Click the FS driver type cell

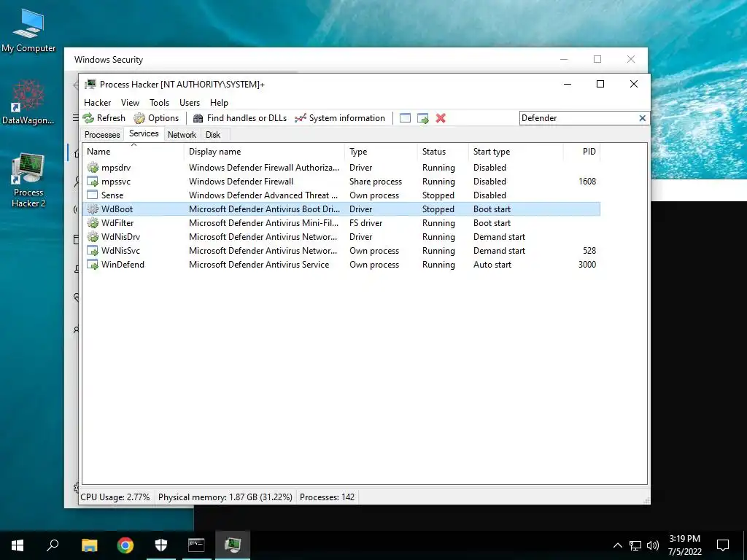tap(366, 223)
